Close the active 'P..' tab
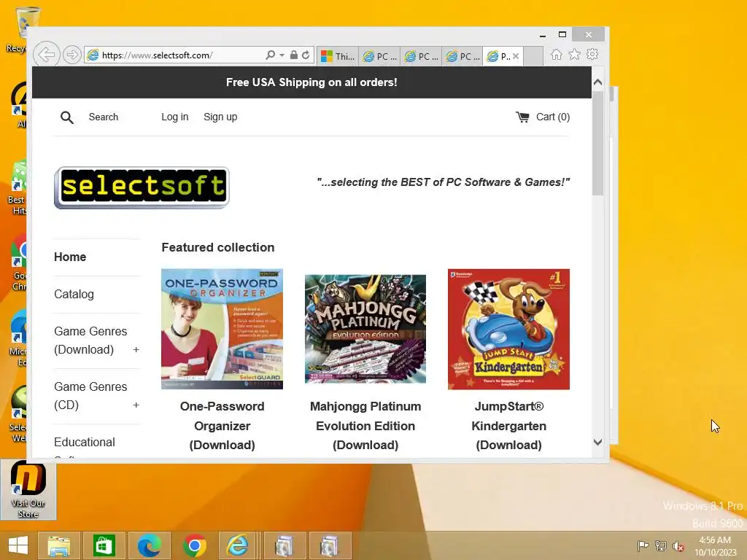The height and width of the screenshot is (560, 747). coord(516,56)
